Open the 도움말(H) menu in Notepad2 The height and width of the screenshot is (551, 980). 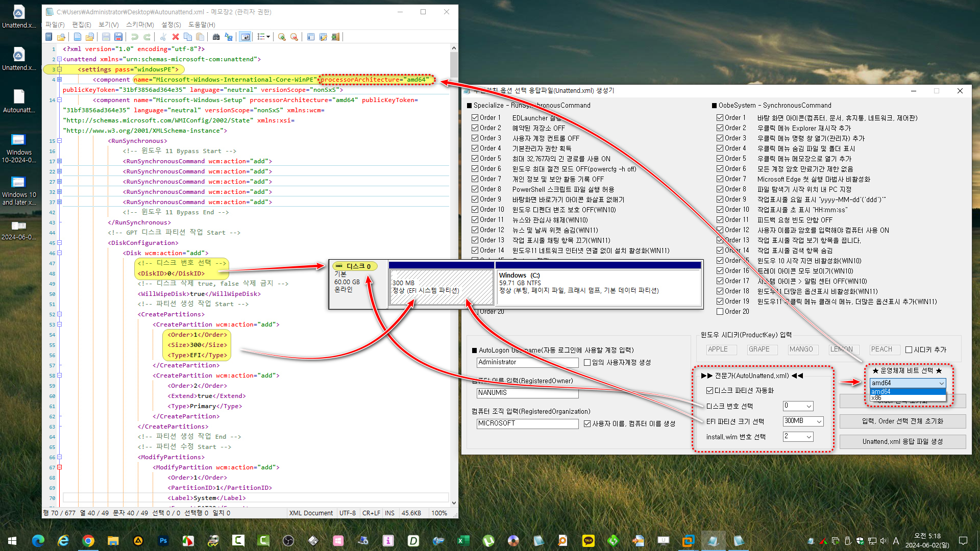point(202,24)
